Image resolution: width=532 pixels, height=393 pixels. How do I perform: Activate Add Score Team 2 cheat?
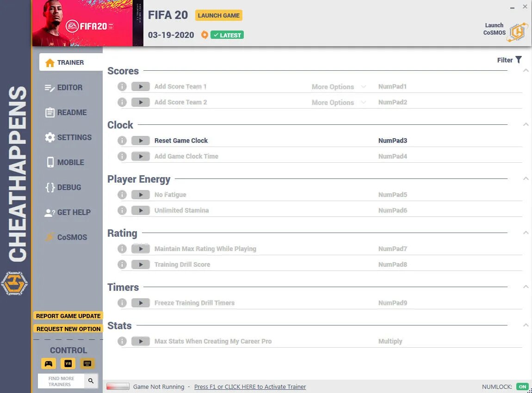click(141, 102)
